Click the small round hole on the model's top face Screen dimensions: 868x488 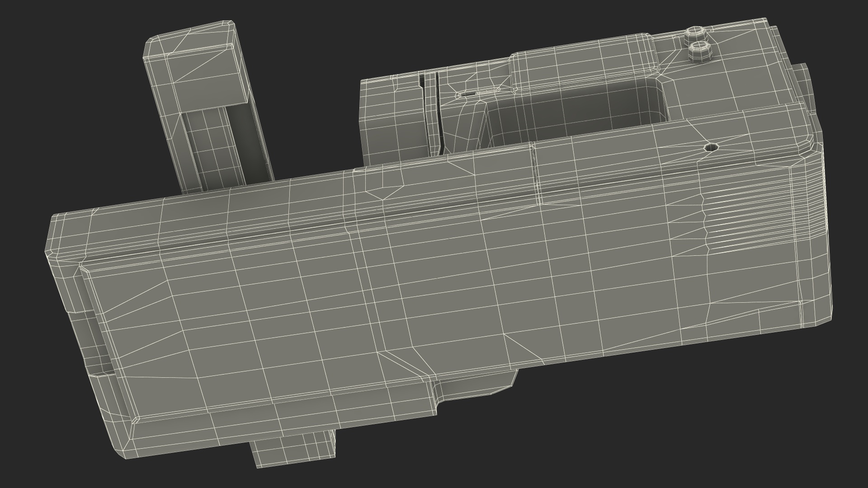pos(711,147)
